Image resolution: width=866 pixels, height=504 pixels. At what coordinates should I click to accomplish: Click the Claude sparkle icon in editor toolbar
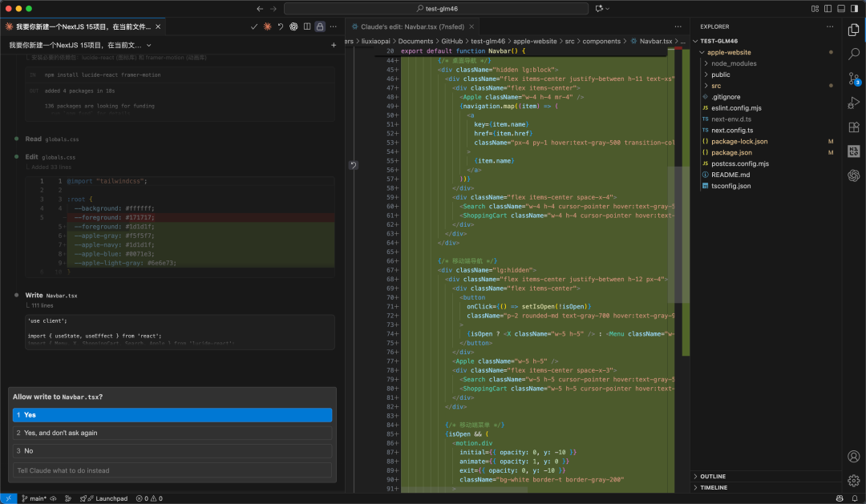(x=267, y=26)
